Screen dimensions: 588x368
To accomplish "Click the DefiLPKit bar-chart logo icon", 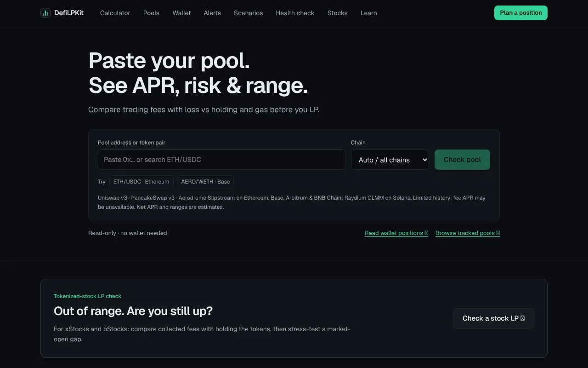I will (x=45, y=13).
